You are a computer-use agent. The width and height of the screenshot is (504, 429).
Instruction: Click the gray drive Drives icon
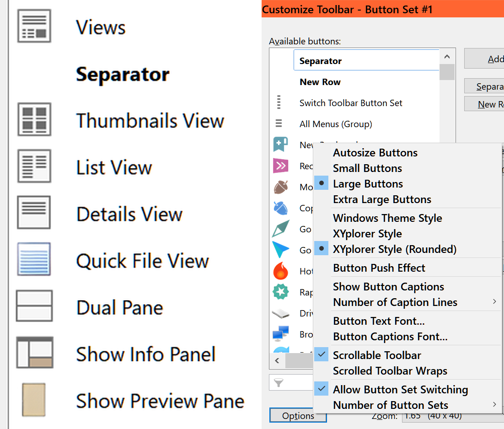tap(281, 313)
